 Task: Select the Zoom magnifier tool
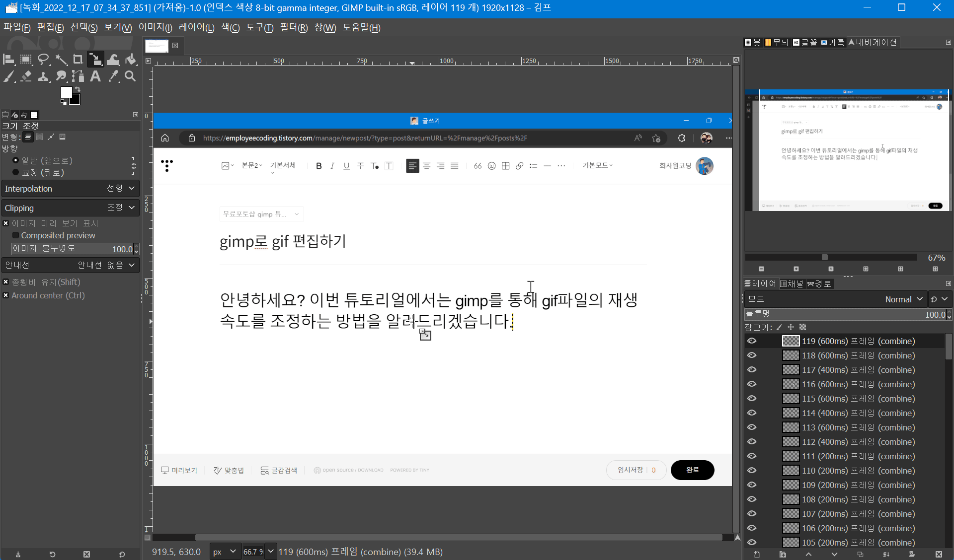click(x=130, y=76)
